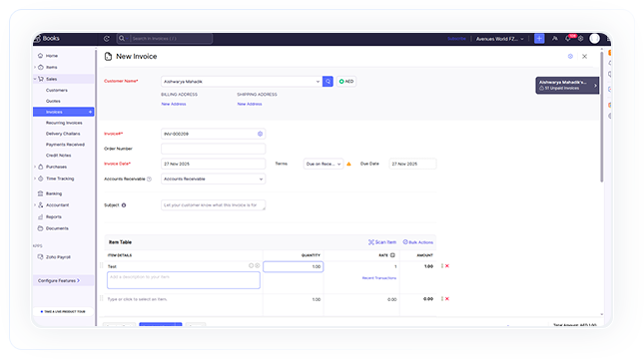Open the Terms dropdown Due on Receipt
Screen dimensions: 644x359
click(323, 164)
